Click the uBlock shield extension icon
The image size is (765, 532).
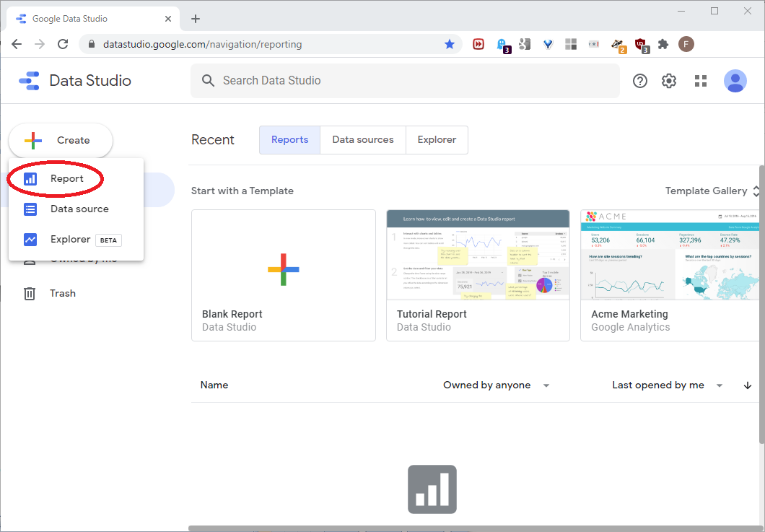point(642,45)
